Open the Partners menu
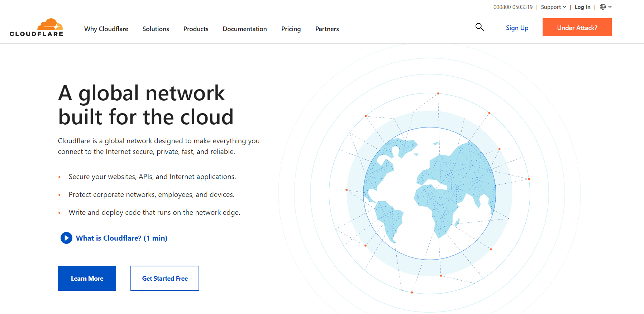The width and height of the screenshot is (644, 314). pos(327,29)
